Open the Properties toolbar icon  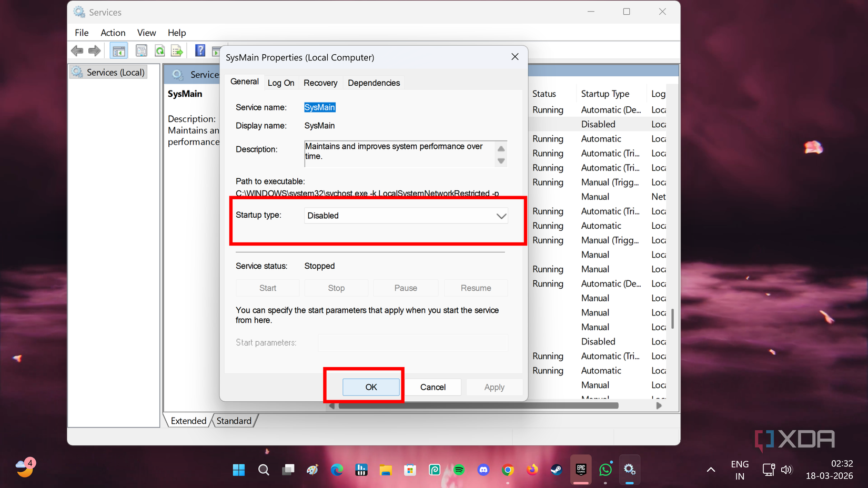click(141, 50)
